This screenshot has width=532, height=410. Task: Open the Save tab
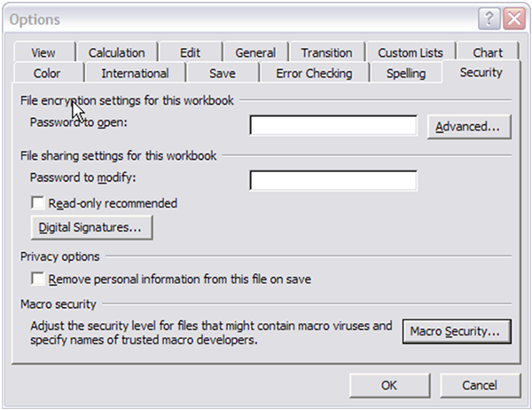(x=222, y=74)
